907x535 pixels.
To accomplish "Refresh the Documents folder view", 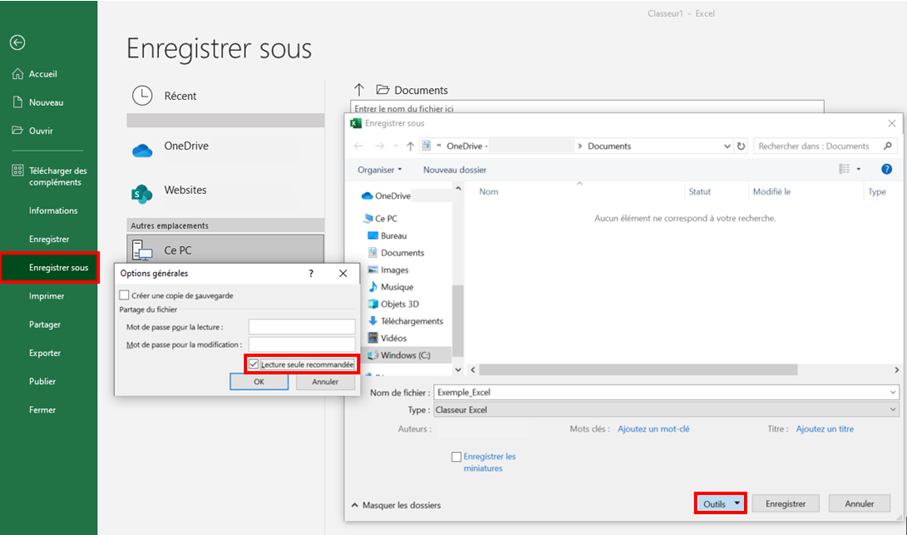I will pyautogui.click(x=741, y=146).
